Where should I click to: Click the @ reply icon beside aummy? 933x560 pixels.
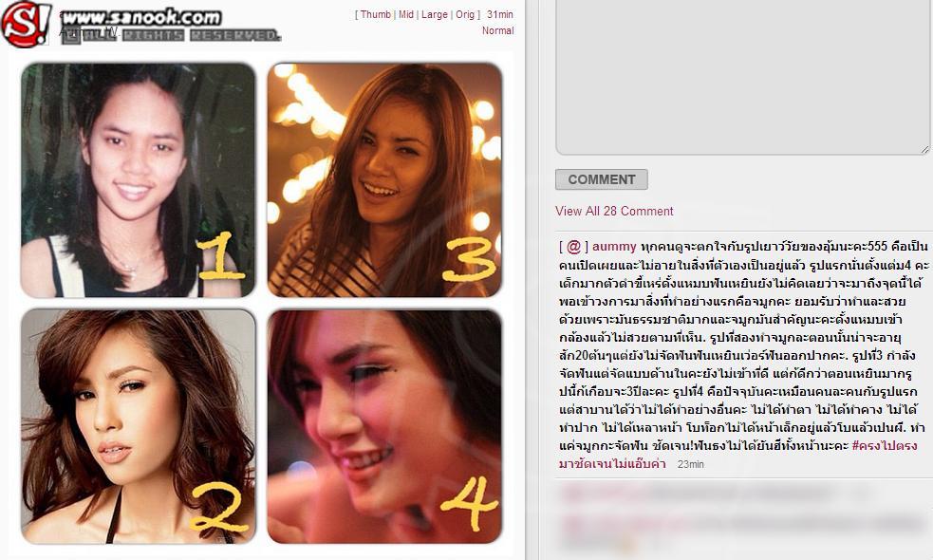(573, 247)
